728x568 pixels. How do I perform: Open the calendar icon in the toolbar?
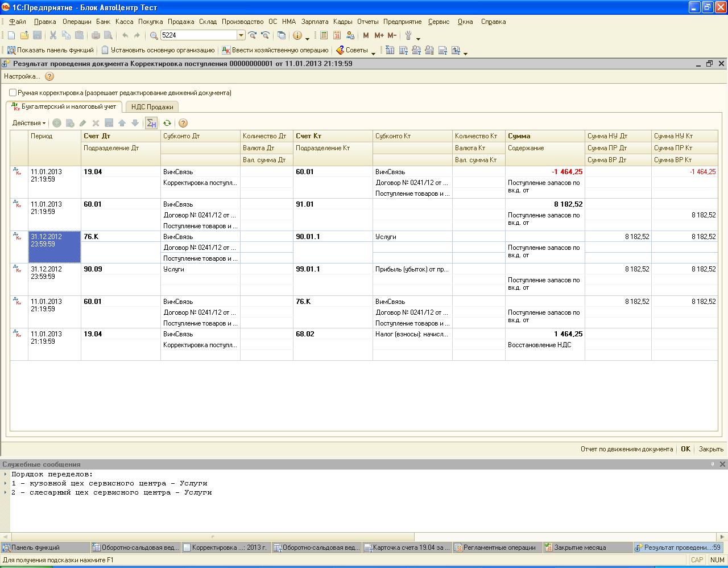[x=337, y=35]
